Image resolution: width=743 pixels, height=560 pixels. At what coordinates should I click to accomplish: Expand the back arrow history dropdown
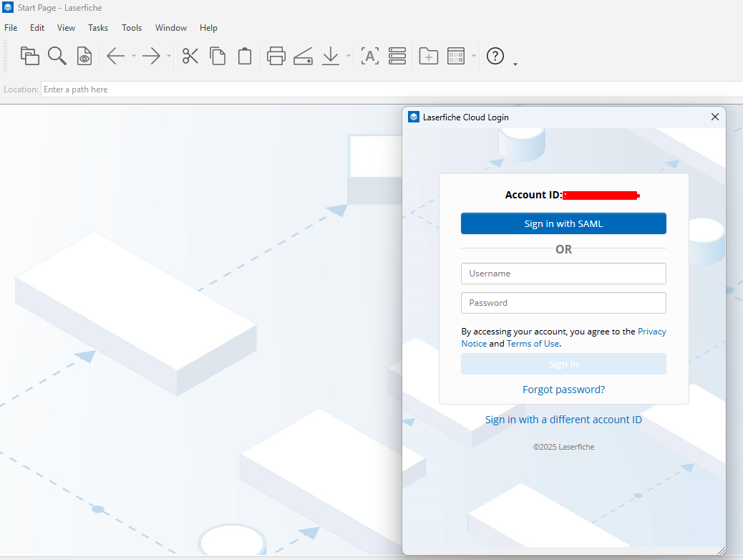(134, 56)
